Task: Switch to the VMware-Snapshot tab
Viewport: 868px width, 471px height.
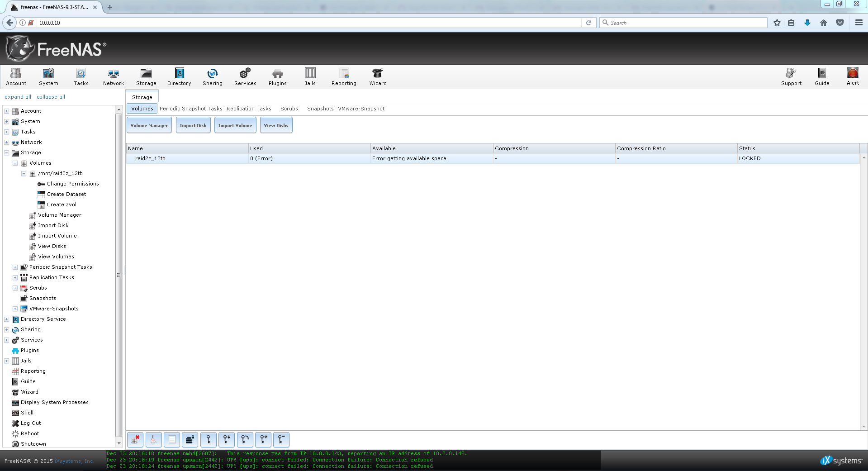Action: coord(361,109)
